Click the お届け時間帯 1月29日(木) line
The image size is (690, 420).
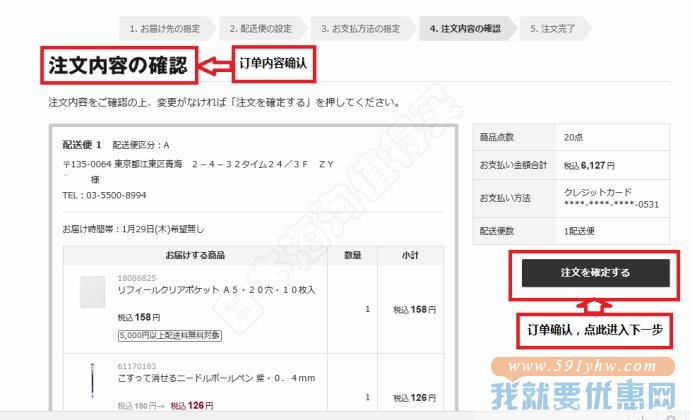tap(133, 229)
